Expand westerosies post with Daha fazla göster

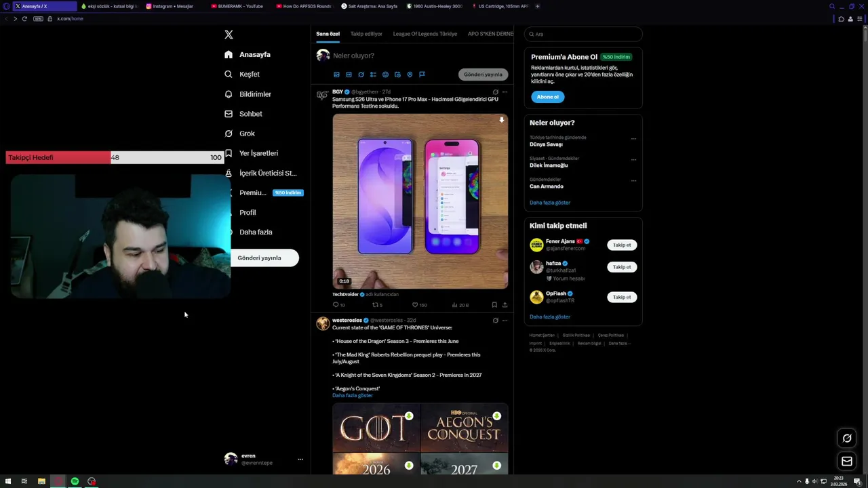coord(353,395)
